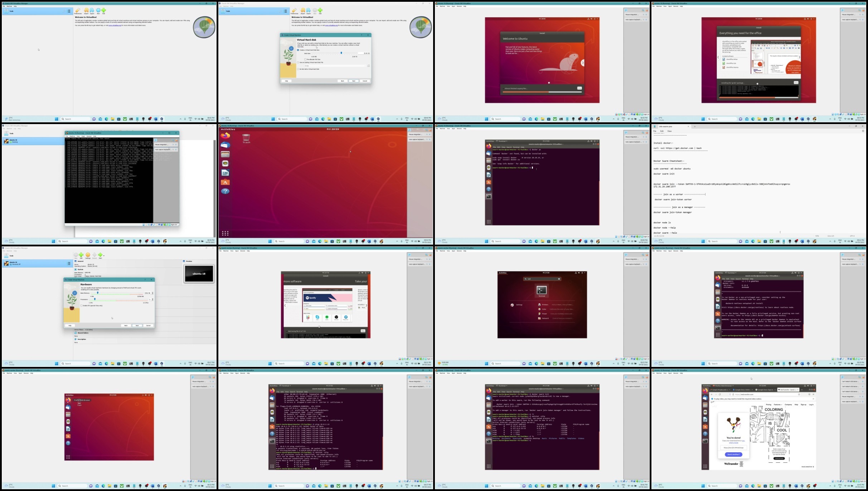Viewport: 868px width, 491px height.
Task: Launch Terminal from Activities search results
Action: coord(542,290)
